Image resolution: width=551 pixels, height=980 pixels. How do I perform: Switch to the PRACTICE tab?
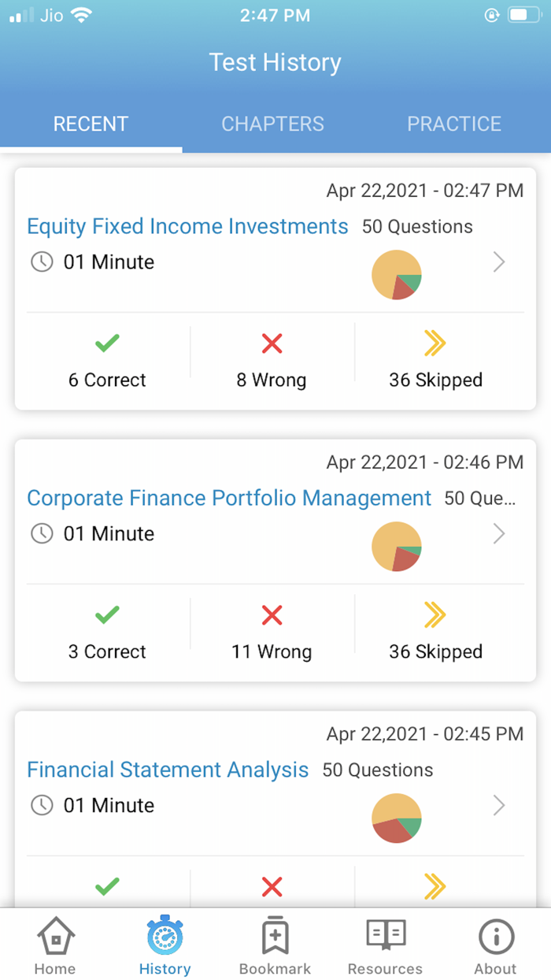(454, 124)
